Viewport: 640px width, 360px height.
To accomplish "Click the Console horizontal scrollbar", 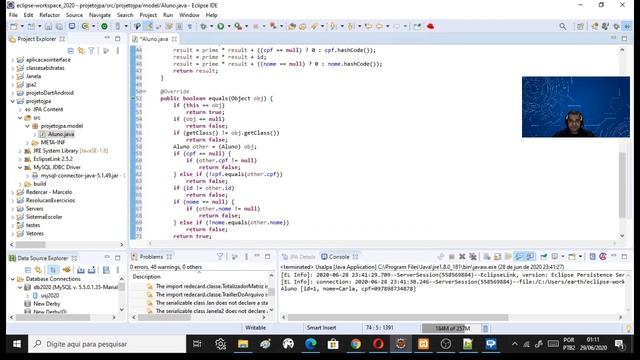I will (x=398, y=318).
